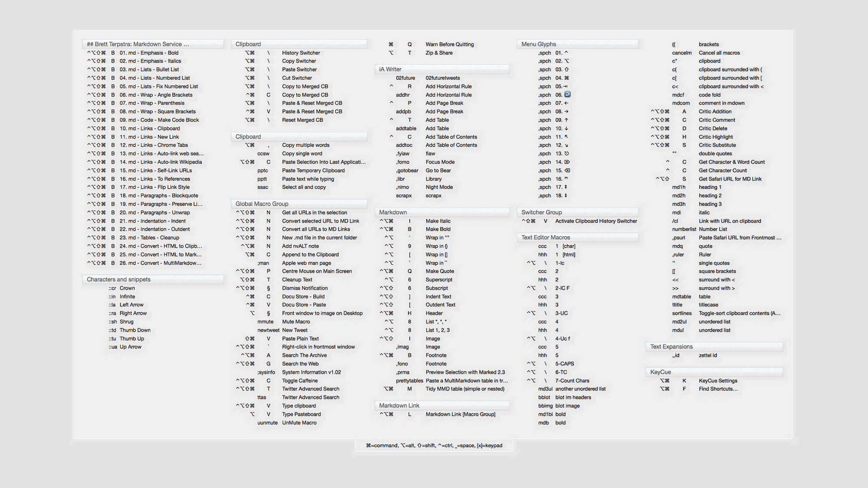Open the 'Menu Glyphs' group header
868x488 pixels.
(577, 44)
